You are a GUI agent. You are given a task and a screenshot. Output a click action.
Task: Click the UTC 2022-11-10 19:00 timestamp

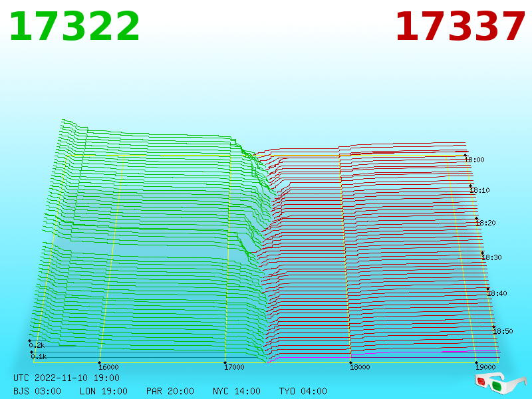coord(66,378)
